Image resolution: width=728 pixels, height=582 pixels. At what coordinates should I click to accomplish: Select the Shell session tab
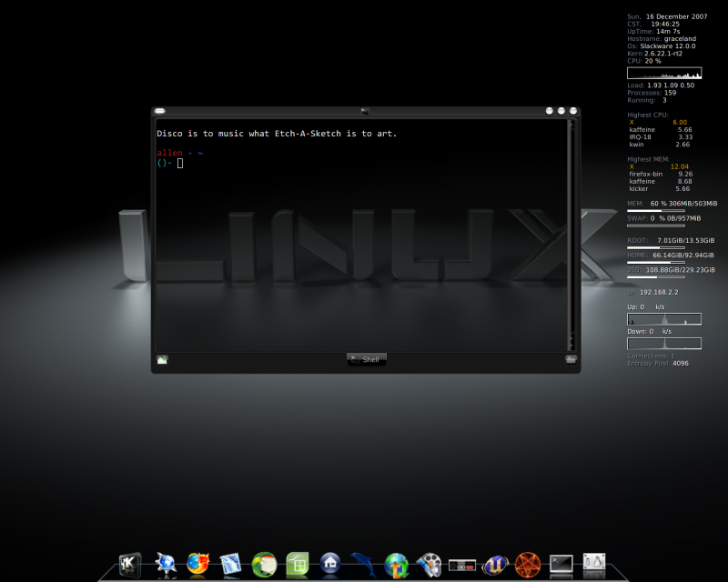tap(367, 359)
